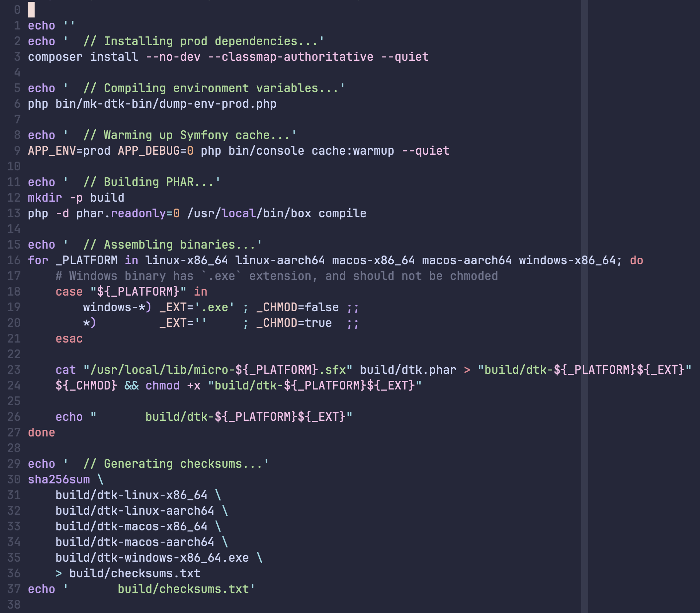This screenshot has height=613, width=700.
Task: Click the word composer in install command
Action: click(55, 57)
